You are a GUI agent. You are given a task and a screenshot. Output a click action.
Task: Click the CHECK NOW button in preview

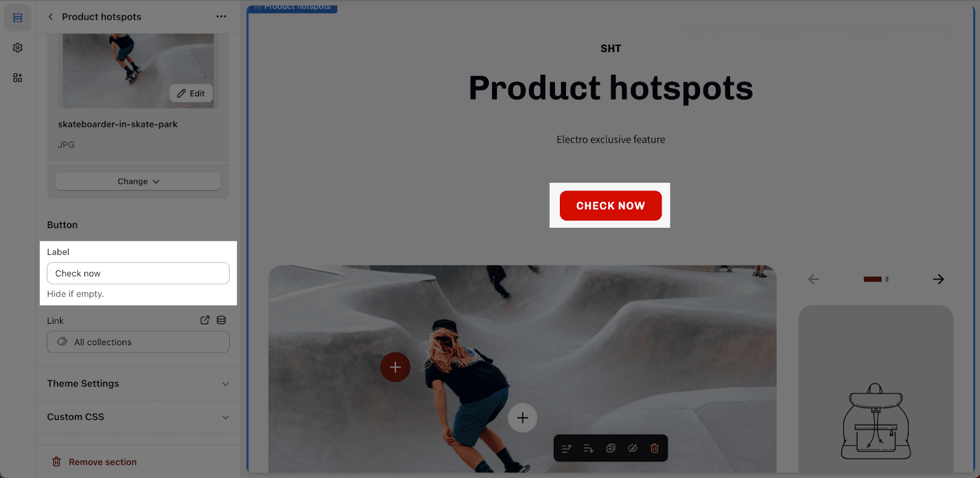click(x=611, y=205)
